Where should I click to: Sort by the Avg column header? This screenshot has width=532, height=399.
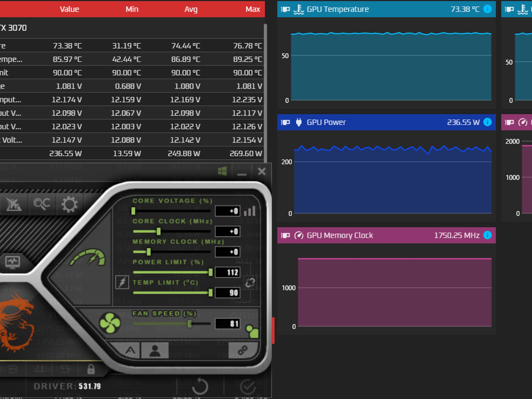pyautogui.click(x=191, y=9)
